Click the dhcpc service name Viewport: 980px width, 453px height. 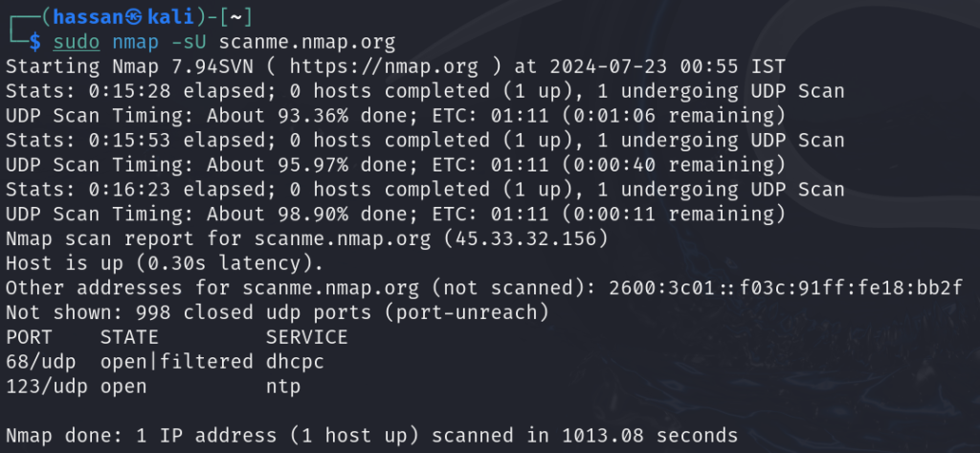click(x=295, y=362)
